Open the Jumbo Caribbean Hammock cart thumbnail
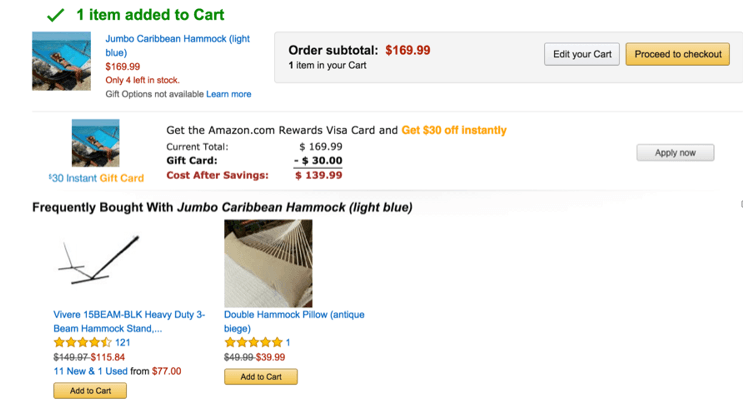 pyautogui.click(x=61, y=61)
